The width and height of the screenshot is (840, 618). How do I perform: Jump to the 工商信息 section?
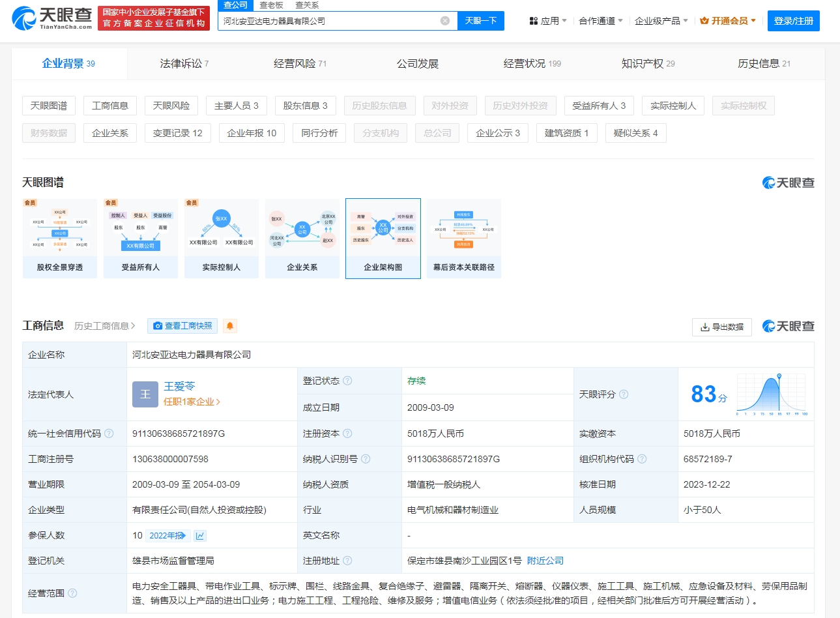click(x=110, y=106)
